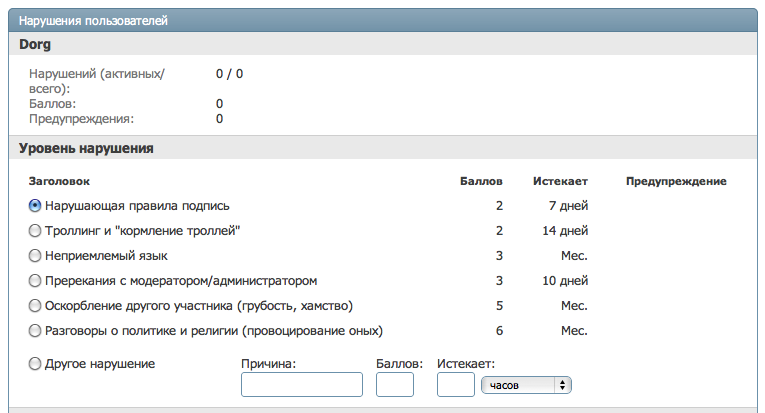Click the 'Уровень нарушения' section heading

coord(86,148)
